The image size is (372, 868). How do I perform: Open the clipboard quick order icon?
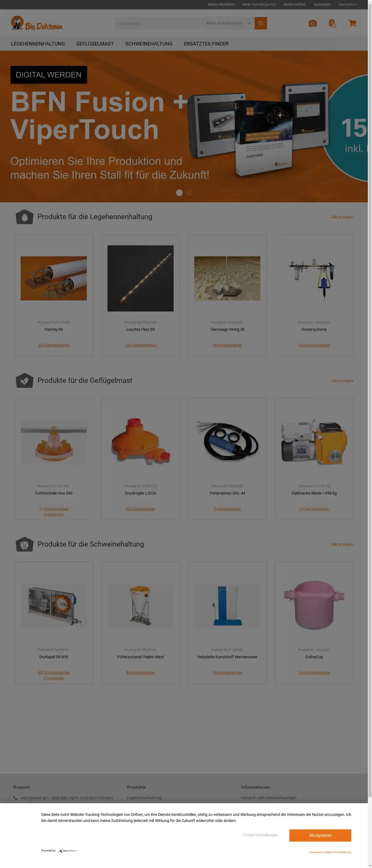(x=332, y=23)
